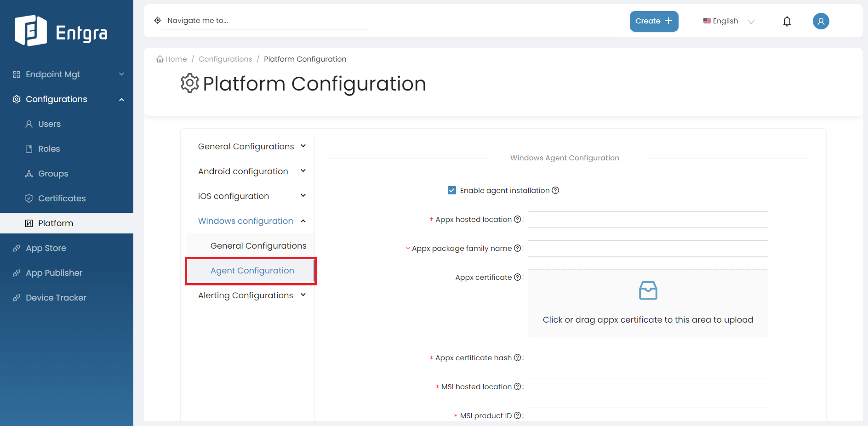Click the Users person icon in sidebar
The width and height of the screenshot is (868, 426).
click(x=29, y=124)
